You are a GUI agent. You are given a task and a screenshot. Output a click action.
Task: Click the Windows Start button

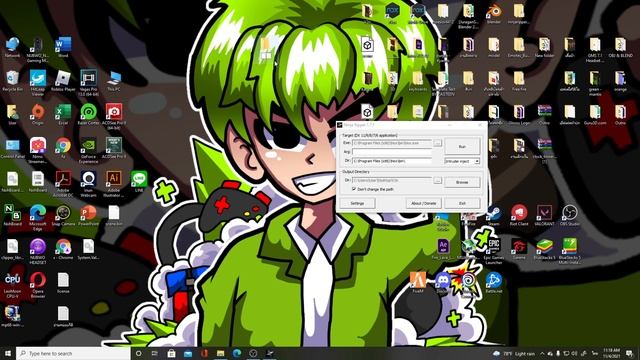(8, 353)
